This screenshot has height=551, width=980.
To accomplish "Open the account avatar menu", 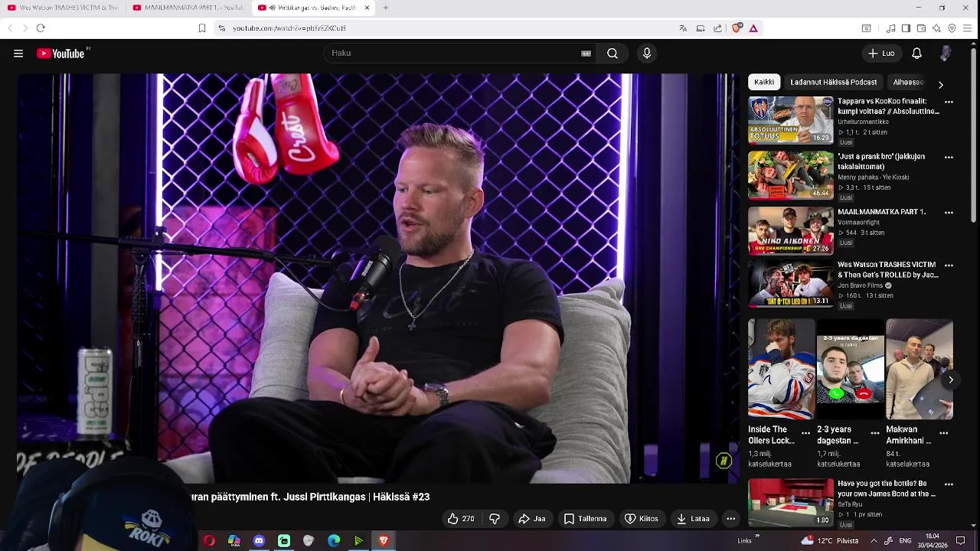I will pyautogui.click(x=946, y=54).
